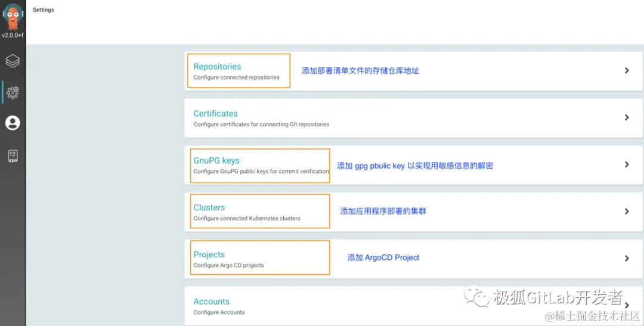The width and height of the screenshot is (644, 326).
Task: Open Documentation via the book icon
Action: (13, 156)
